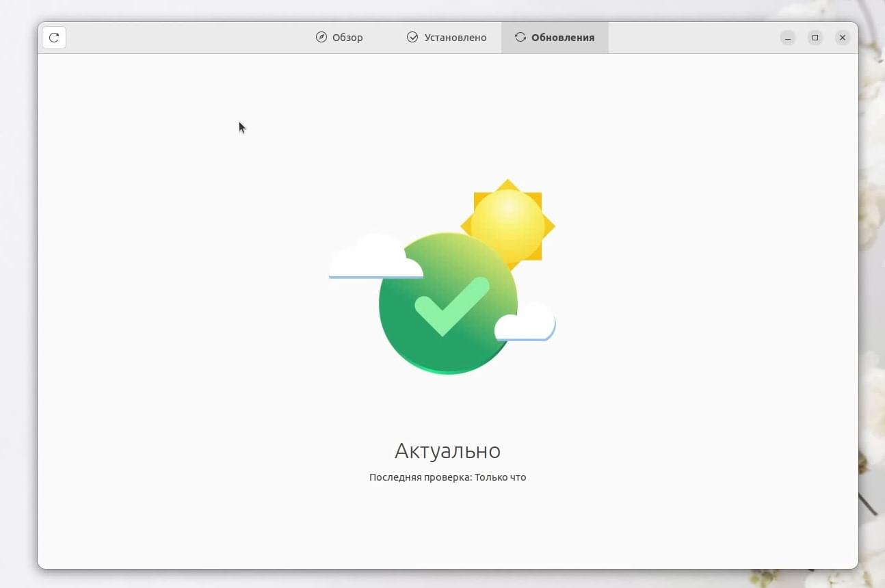The height and width of the screenshot is (588, 885).
Task: Switch to the Обзор tab
Action: 339,38
